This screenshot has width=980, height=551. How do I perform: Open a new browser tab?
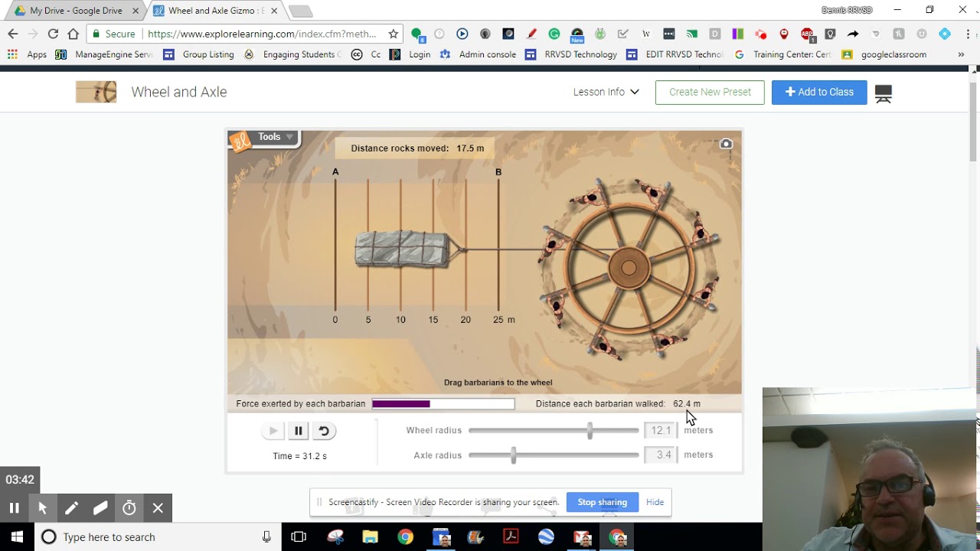[300, 11]
